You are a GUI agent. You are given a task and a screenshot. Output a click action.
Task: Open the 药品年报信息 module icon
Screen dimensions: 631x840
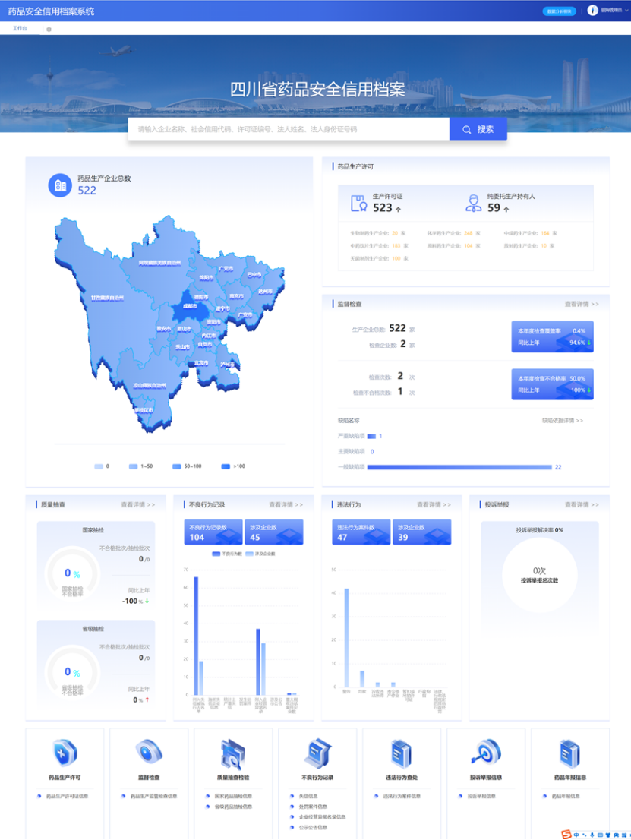(x=570, y=753)
